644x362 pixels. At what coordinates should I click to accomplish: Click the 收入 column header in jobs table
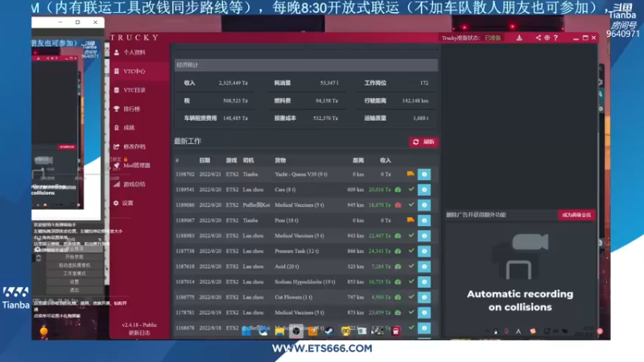tap(386, 160)
